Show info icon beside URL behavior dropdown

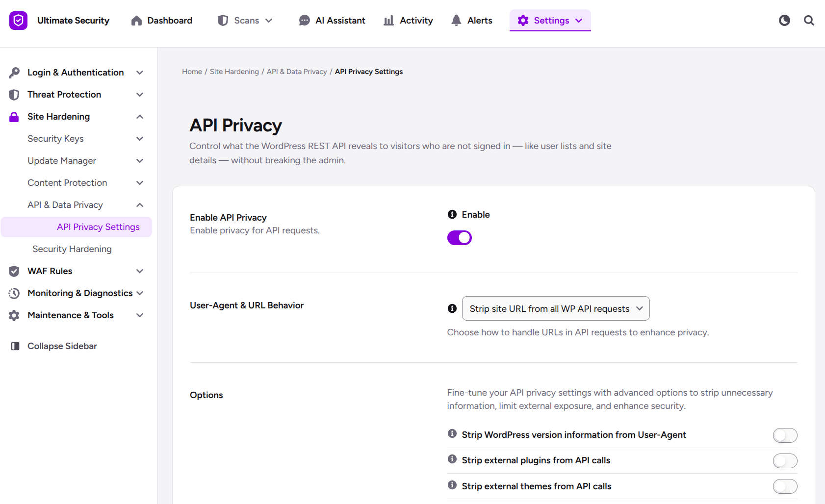452,308
